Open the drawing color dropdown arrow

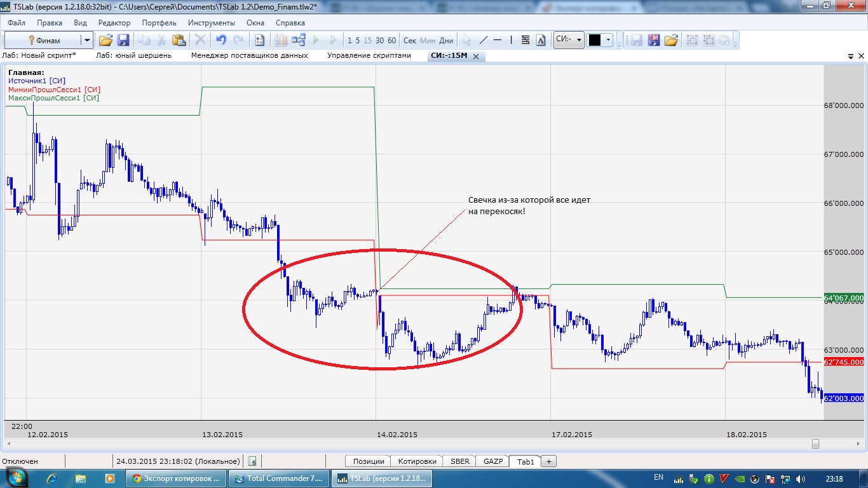[x=608, y=40]
